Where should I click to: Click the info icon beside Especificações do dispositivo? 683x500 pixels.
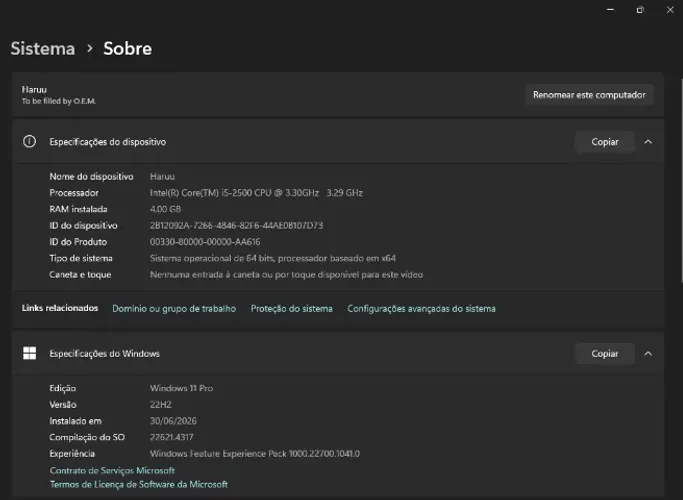(x=30, y=142)
